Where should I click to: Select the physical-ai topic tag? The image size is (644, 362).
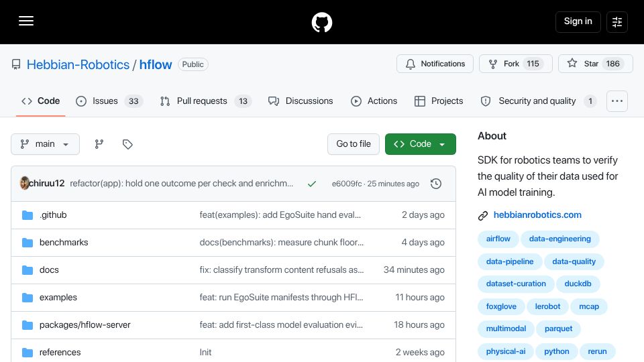pyautogui.click(x=506, y=352)
